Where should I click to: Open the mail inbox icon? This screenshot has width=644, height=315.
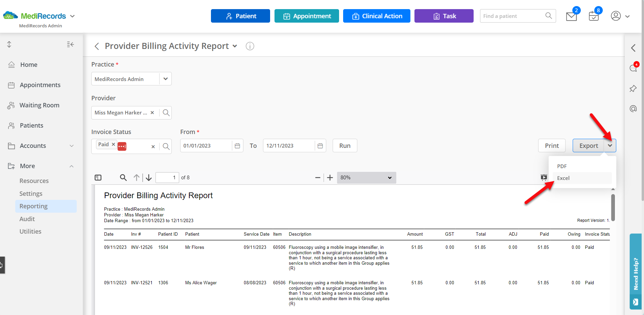571,16
